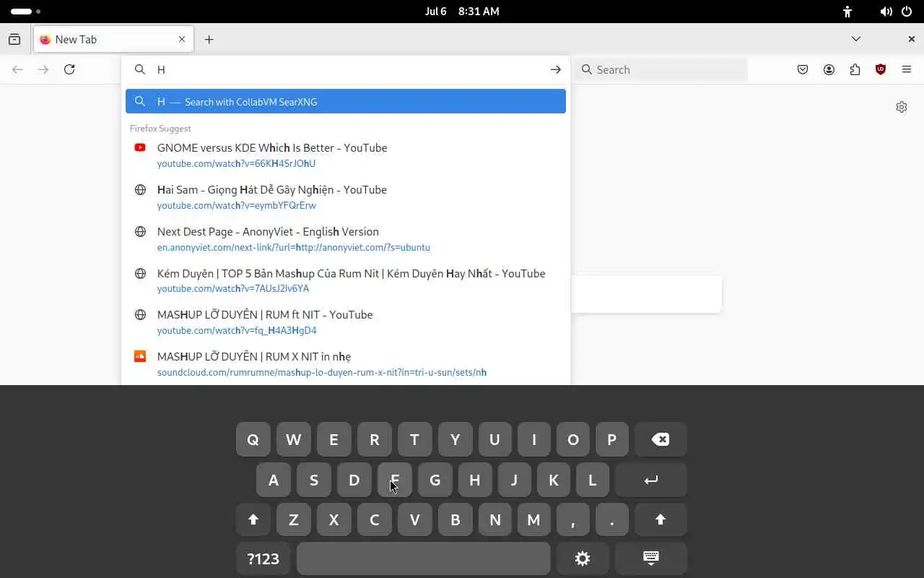The image size is (924, 578).
Task: Tap the Enter return key icon
Action: coord(650,480)
